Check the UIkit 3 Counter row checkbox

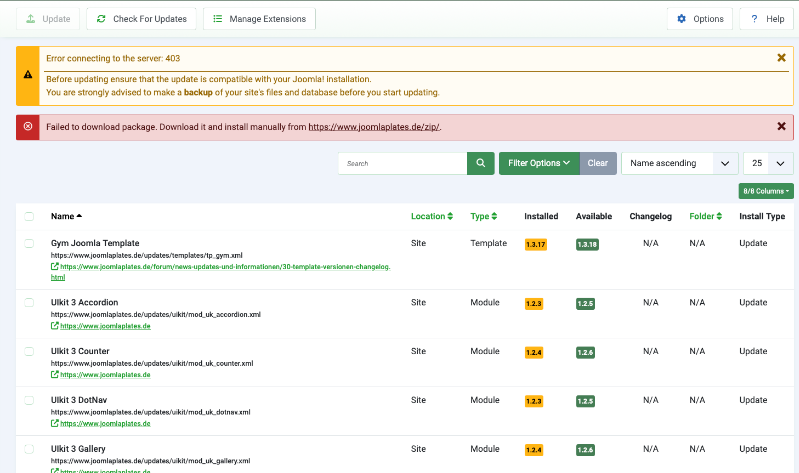click(29, 351)
